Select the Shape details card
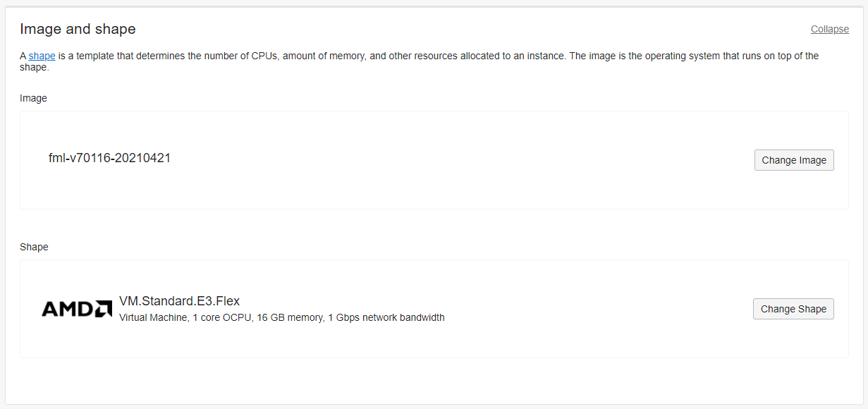The image size is (868, 409). click(434, 309)
